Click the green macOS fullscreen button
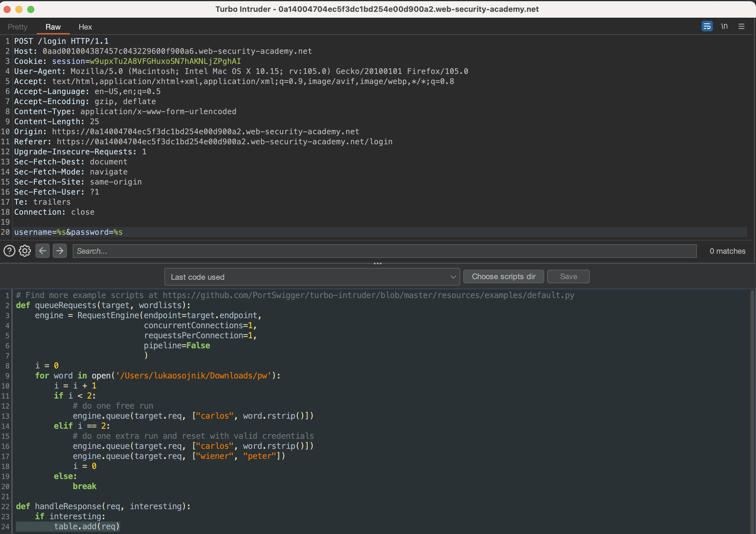 point(31,9)
